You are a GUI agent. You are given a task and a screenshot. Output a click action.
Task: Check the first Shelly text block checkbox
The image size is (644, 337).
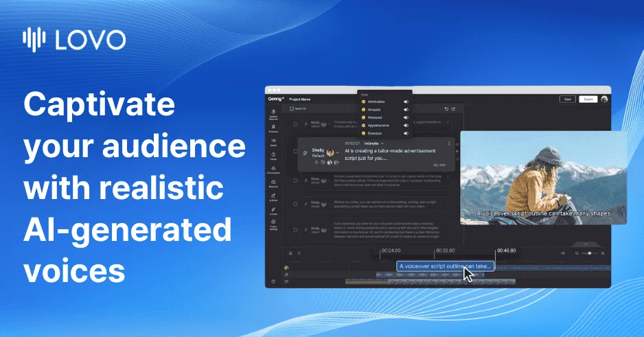pos(295,124)
